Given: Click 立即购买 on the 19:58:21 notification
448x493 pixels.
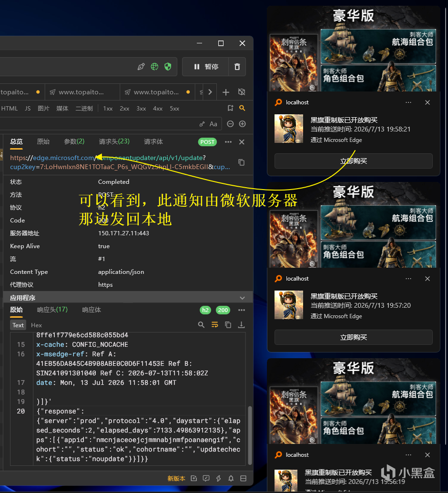Looking at the screenshot, I should tap(353, 161).
